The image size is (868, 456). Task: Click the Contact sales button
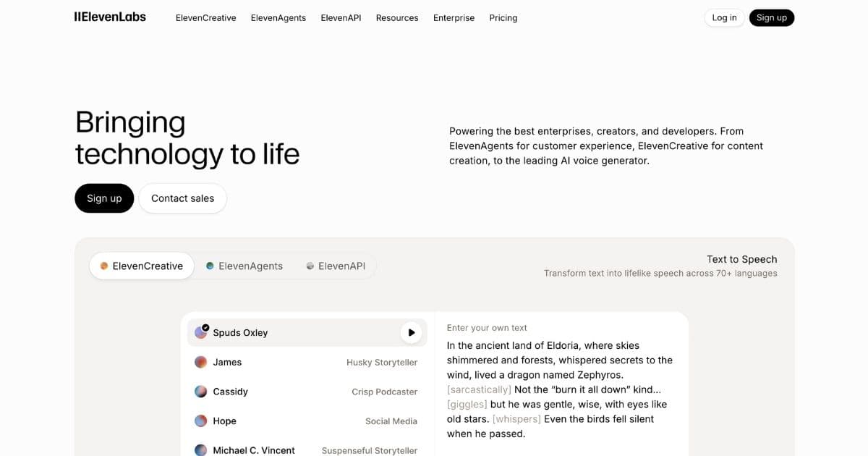(x=182, y=198)
